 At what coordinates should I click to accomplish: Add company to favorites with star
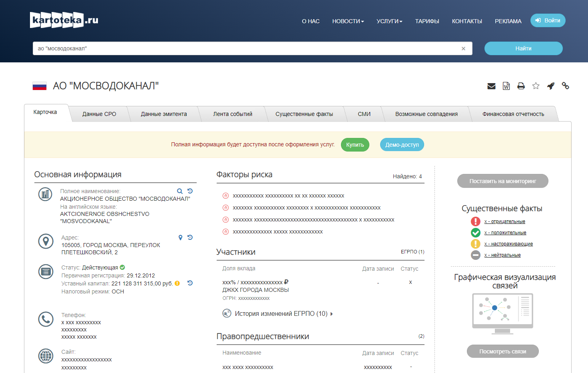tap(536, 86)
